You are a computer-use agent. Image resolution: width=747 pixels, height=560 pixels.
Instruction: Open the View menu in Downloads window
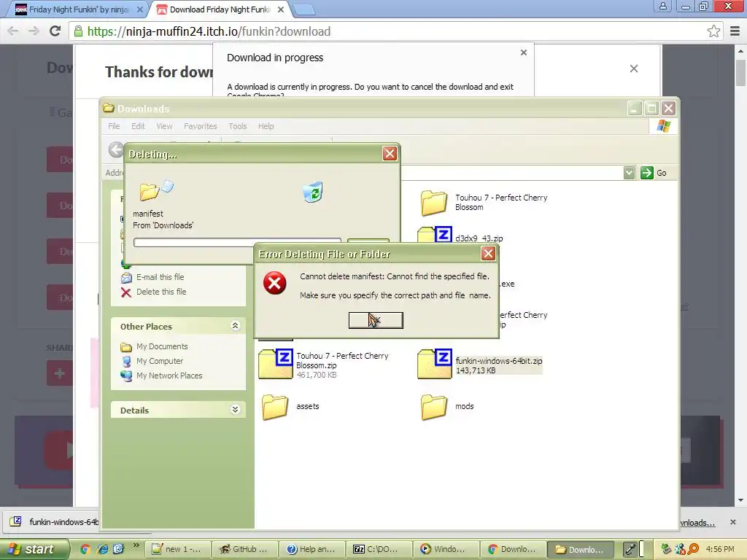click(164, 126)
